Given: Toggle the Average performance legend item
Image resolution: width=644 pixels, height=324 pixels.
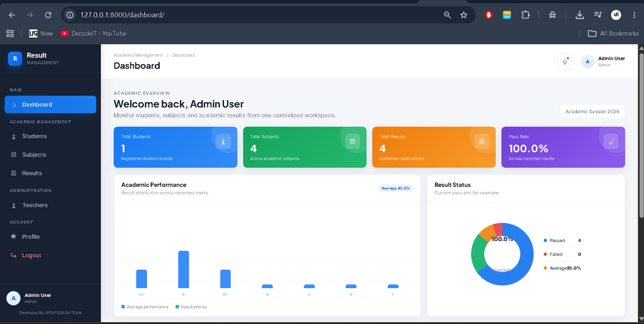Looking at the screenshot, I should 145,307.
